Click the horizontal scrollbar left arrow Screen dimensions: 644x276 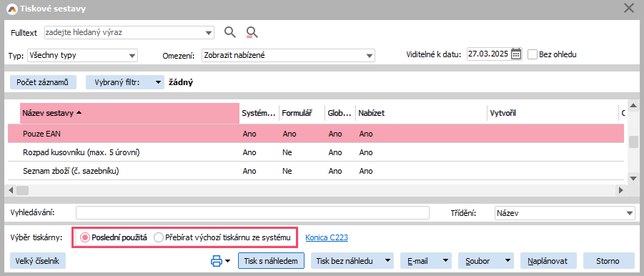(11, 190)
